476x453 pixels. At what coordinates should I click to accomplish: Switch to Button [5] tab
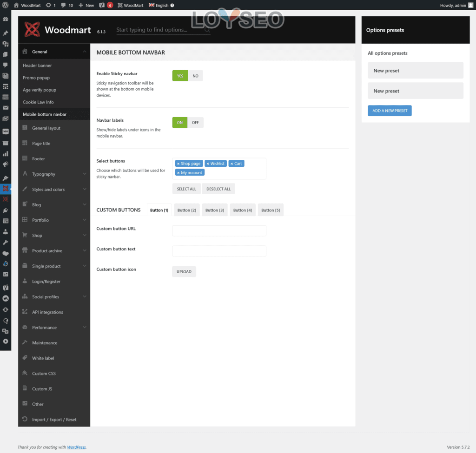tap(271, 210)
